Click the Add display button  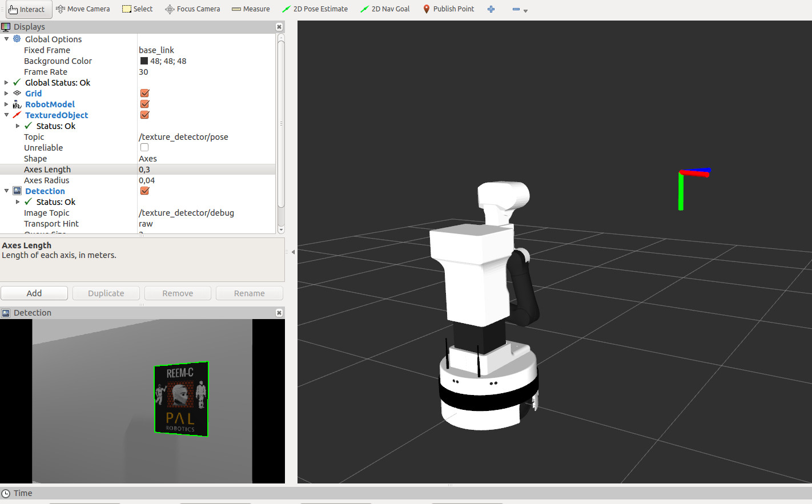pos(34,293)
